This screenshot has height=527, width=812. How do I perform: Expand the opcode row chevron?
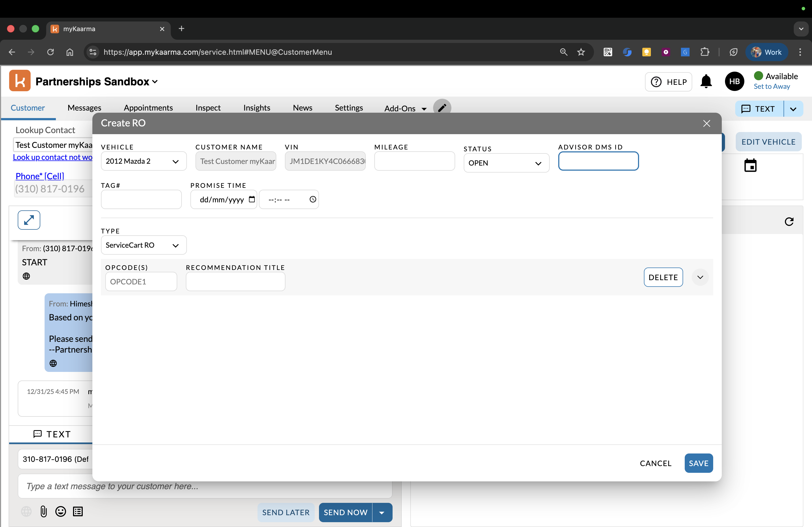point(700,277)
